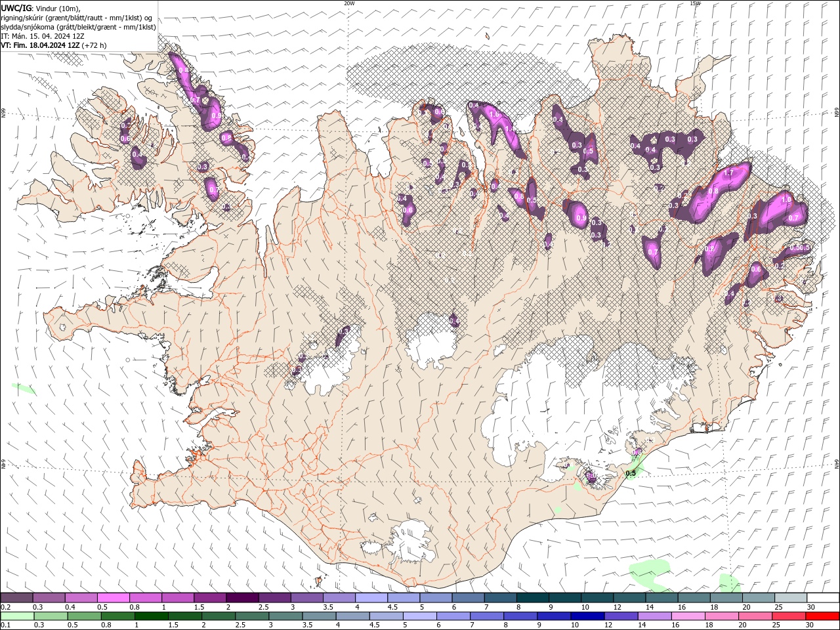
Task: Pick the lower rain scale swatch labeled 0.8
Action: [x=117, y=616]
